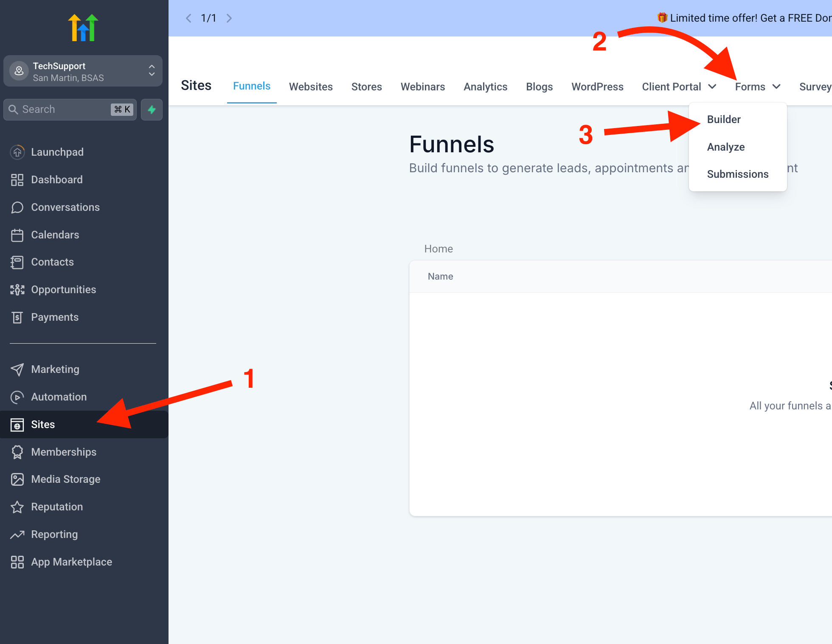Click the Payments receipt icon
The height and width of the screenshot is (644, 832).
17,317
